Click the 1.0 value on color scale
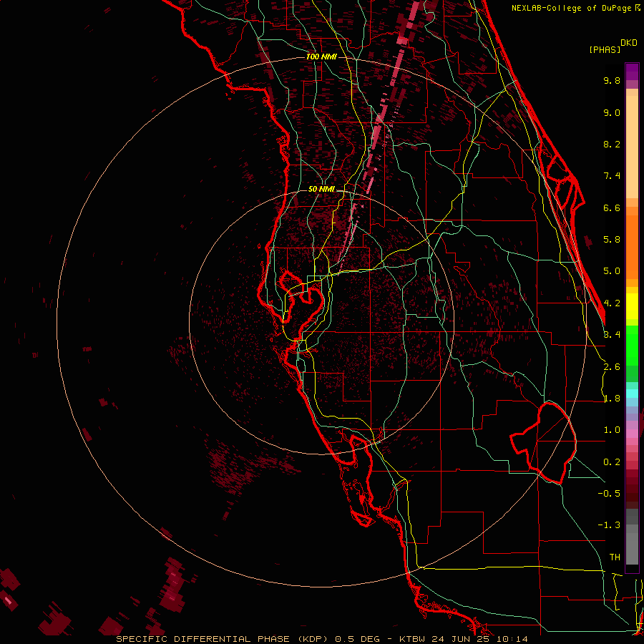644x644 pixels. (612, 430)
